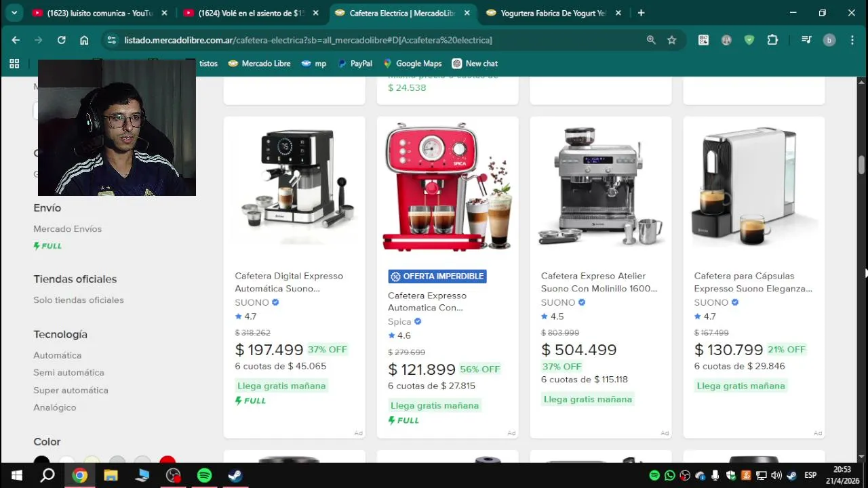Open the media controls icon

tap(806, 40)
